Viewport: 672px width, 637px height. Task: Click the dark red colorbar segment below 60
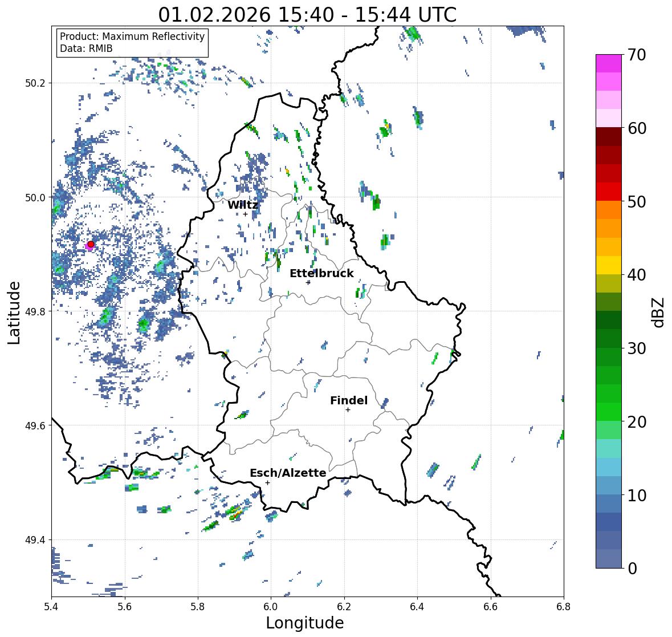pyautogui.click(x=609, y=137)
